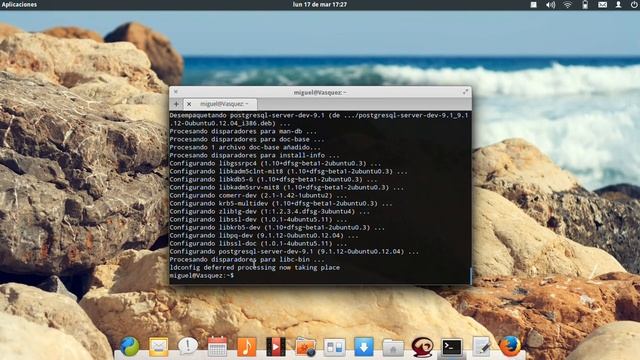
Task: Launch Firefox from the dock
Action: [510, 347]
